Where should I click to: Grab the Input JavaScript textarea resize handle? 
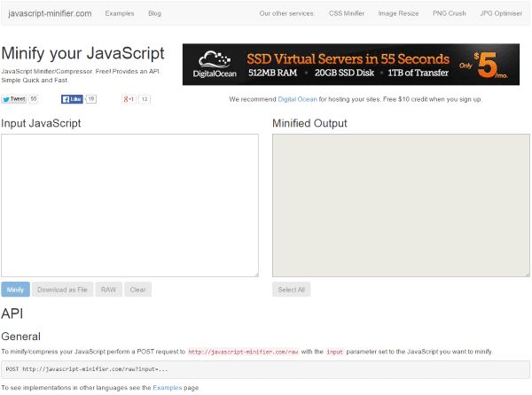pos(256,275)
